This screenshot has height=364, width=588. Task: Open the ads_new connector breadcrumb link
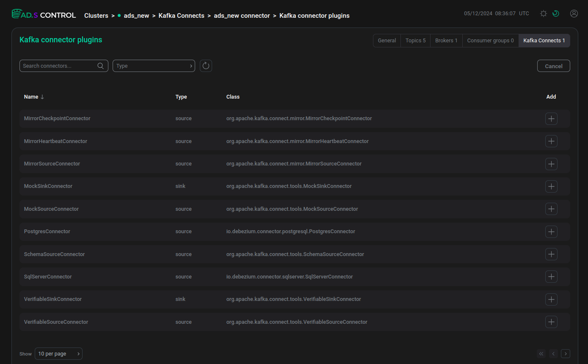(x=242, y=16)
